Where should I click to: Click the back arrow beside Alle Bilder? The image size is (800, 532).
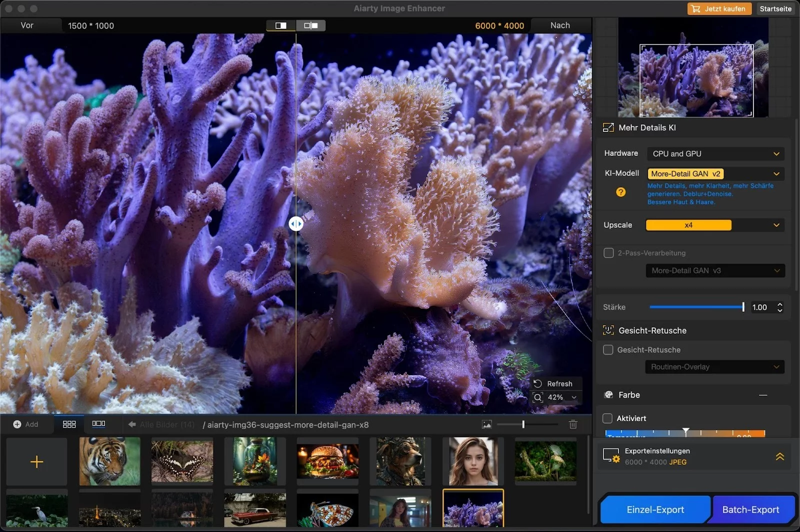pos(132,424)
